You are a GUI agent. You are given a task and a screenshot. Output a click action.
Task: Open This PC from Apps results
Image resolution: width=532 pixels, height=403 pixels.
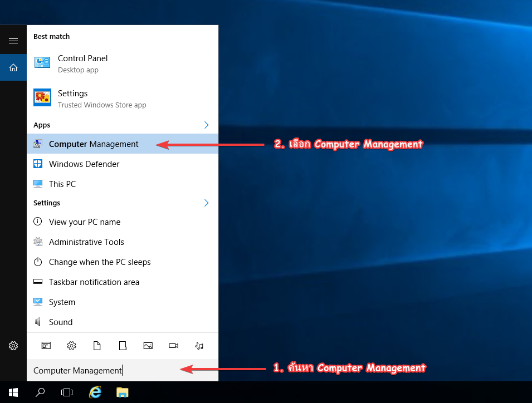tap(123, 184)
